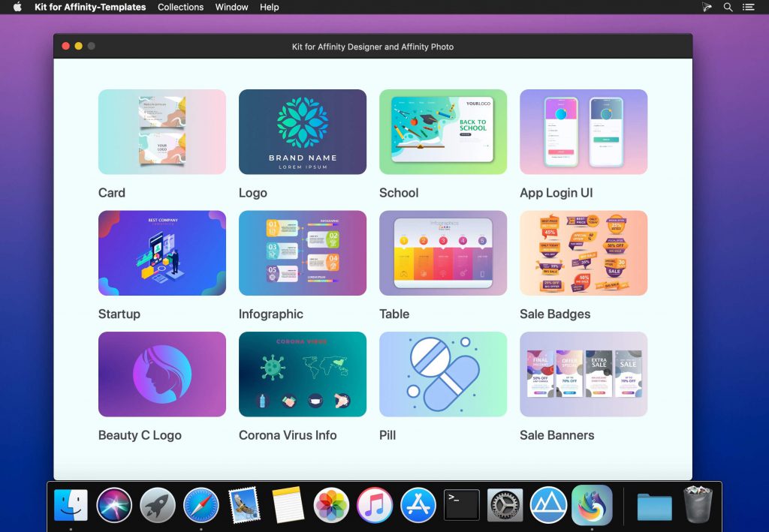The width and height of the screenshot is (769, 532).
Task: Activate Spotlight search in the menu bar
Action: 727,7
